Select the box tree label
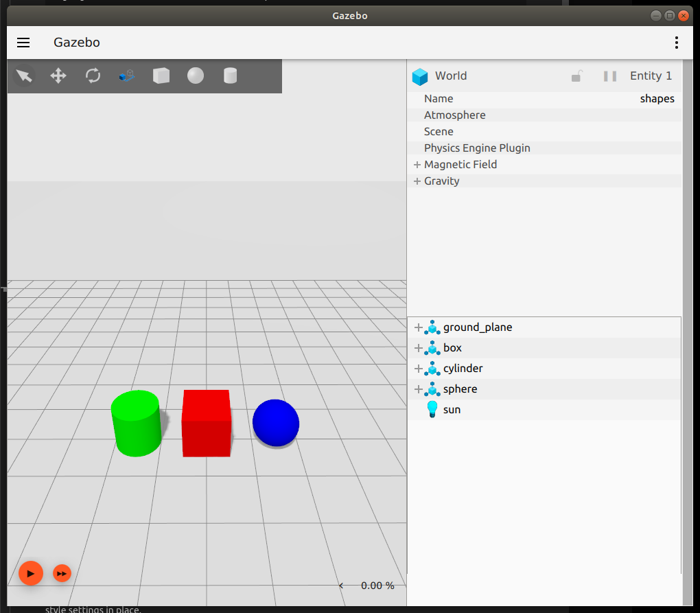 452,348
